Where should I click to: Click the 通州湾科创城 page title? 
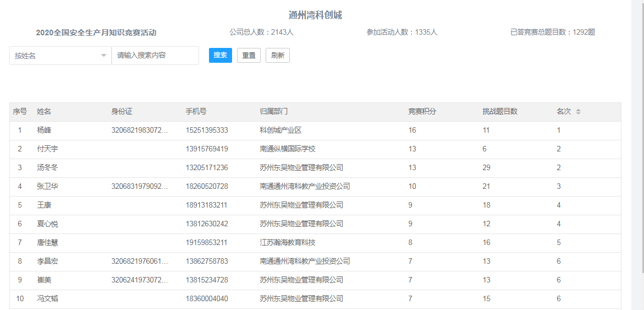click(x=316, y=15)
